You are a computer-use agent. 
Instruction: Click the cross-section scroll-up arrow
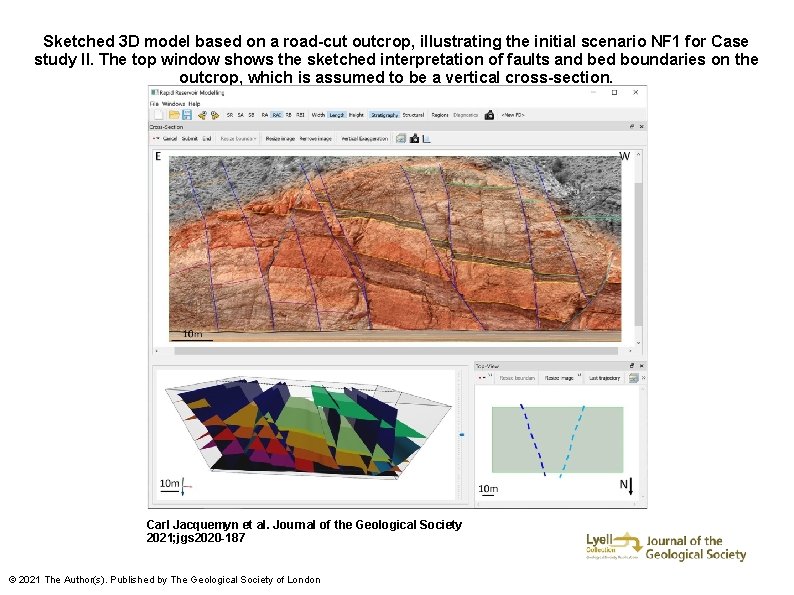coord(639,154)
